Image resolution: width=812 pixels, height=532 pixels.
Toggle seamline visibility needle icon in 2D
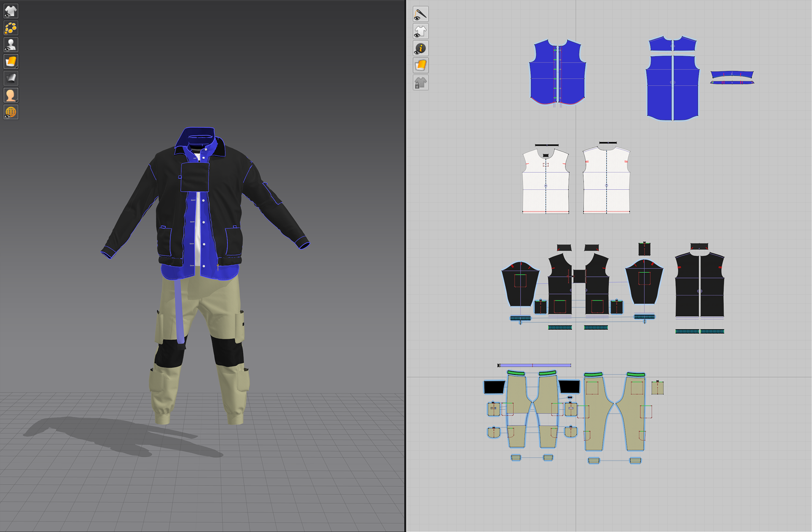coord(420,14)
